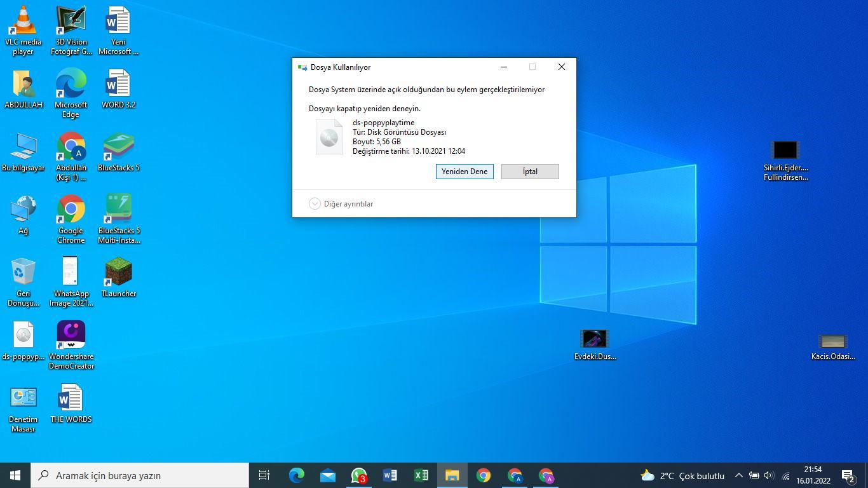
Task: Open the Wi-Fi network tray icon
Action: click(x=785, y=475)
